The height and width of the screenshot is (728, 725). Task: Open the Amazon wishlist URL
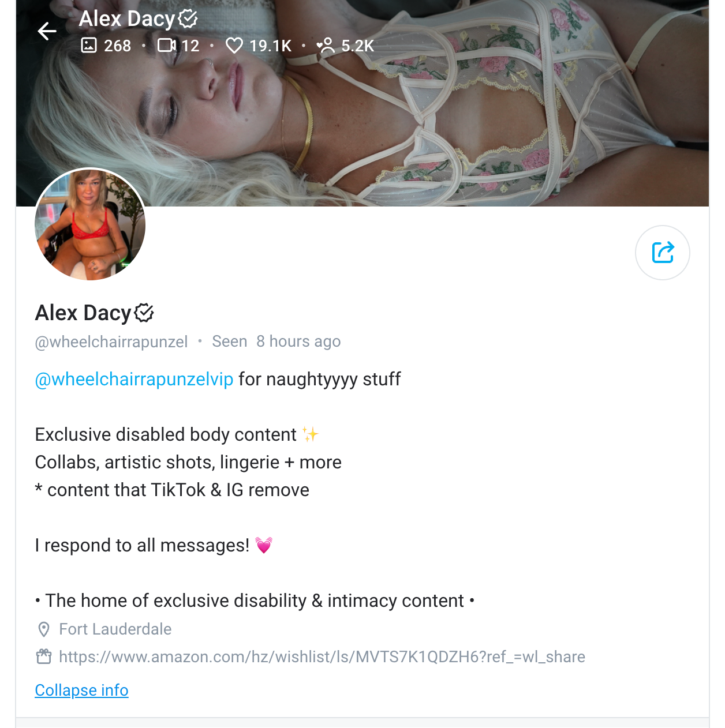coord(322,656)
